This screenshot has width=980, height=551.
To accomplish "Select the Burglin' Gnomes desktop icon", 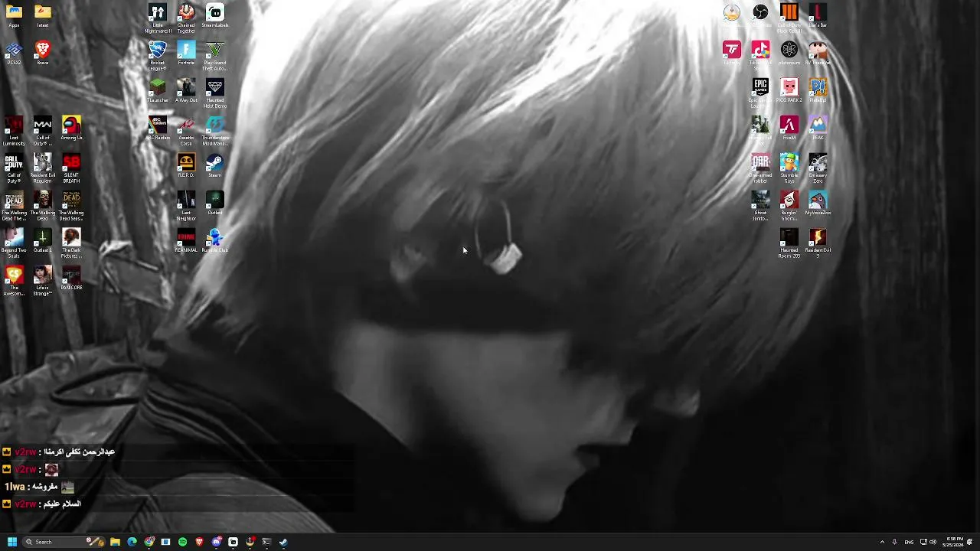I will coord(789,206).
